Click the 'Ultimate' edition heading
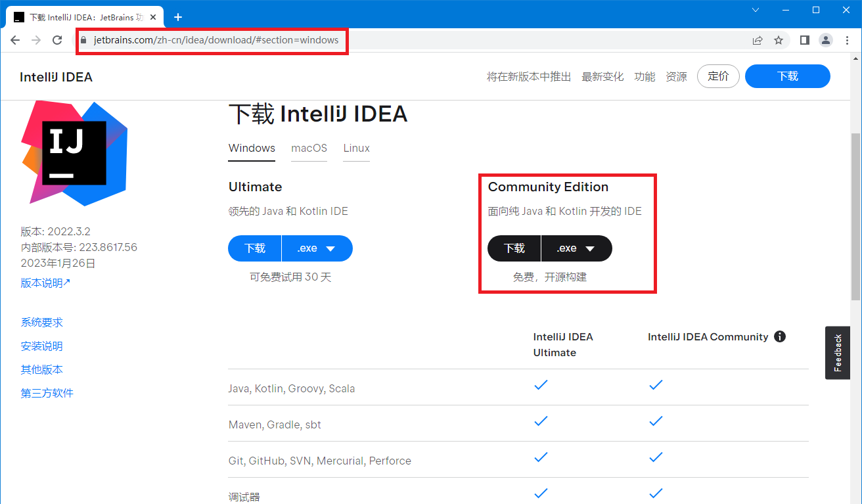862x504 pixels. pos(255,187)
